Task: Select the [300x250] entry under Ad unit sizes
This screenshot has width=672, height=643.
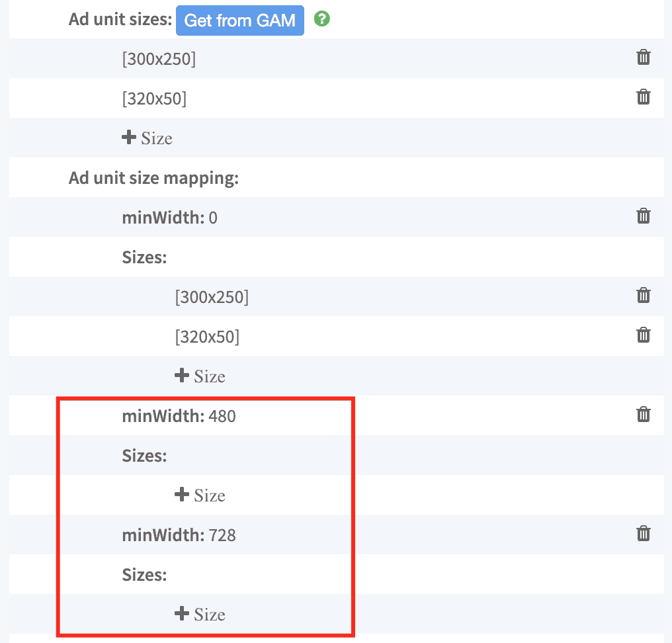Action: point(159,59)
